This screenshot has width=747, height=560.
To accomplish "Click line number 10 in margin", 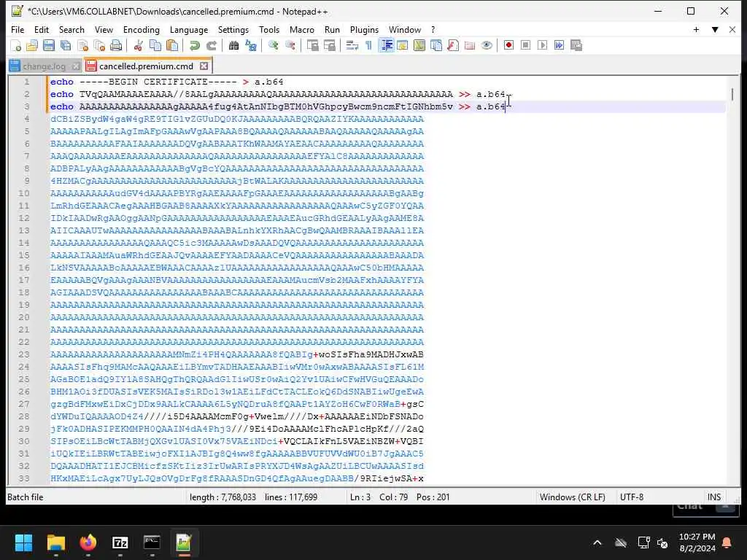I will click(24, 193).
